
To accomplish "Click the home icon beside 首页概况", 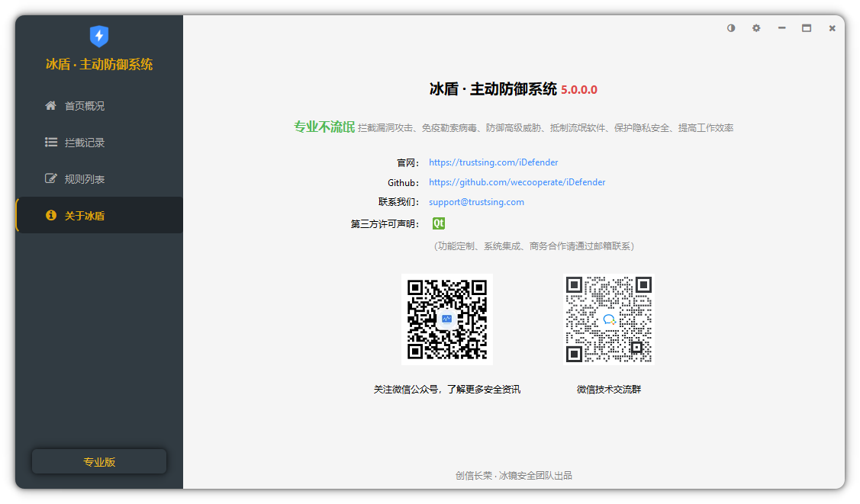I will coord(50,105).
